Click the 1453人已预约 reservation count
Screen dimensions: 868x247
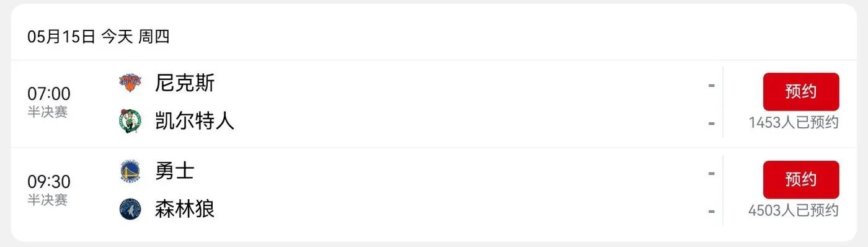[x=794, y=122]
